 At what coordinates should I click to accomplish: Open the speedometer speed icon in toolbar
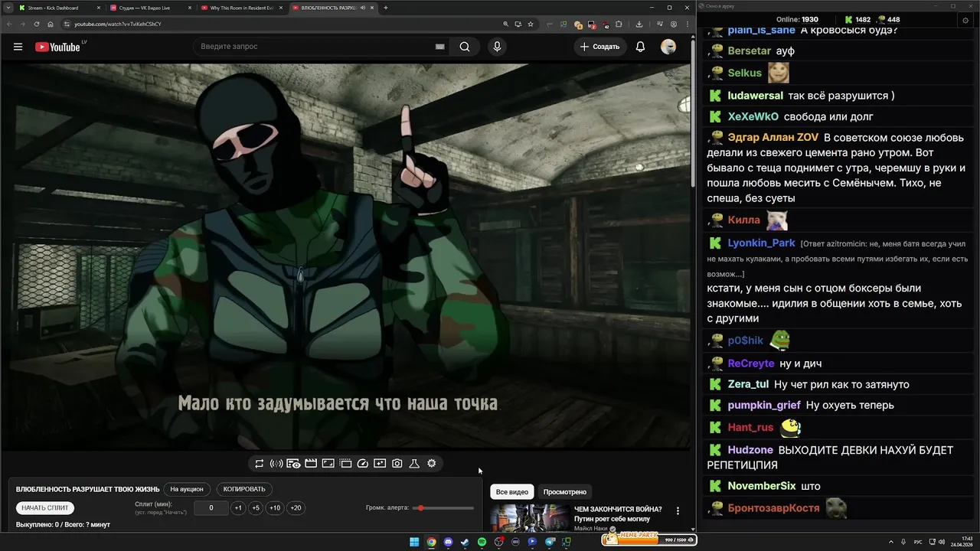[x=363, y=464]
